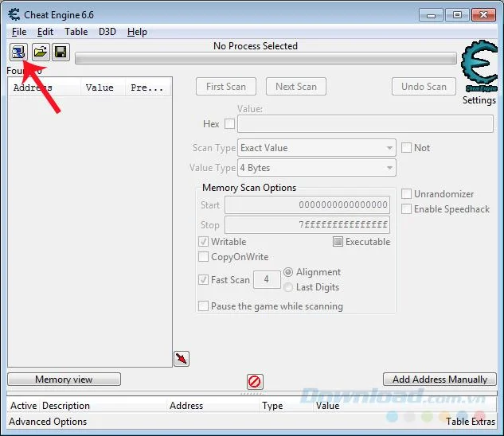Click the scan progress bar
The height and width of the screenshot is (436, 504).
tap(266, 58)
